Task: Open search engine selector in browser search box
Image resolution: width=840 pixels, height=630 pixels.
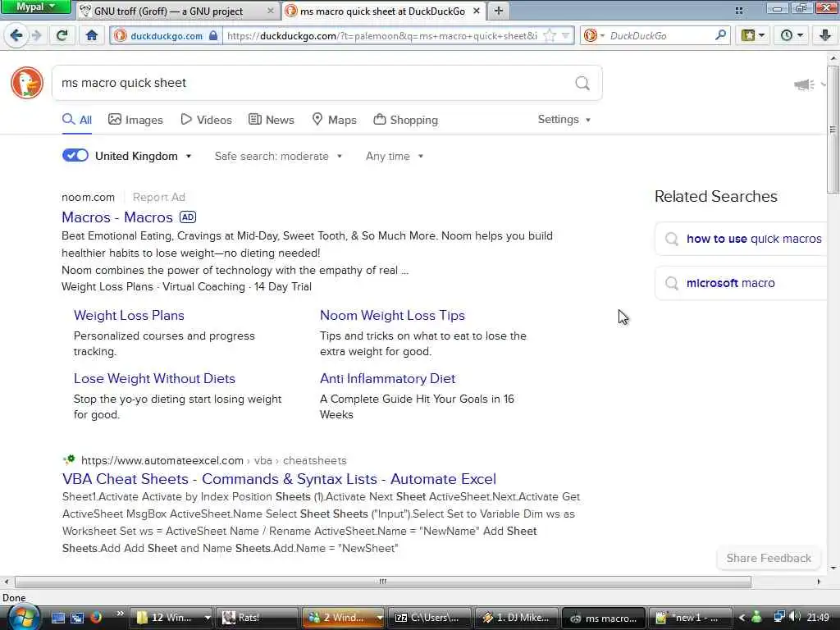Action: tap(594, 36)
